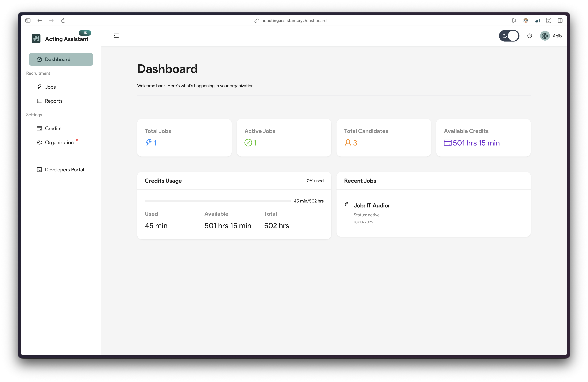Open the Job: IT Audior entry
588x382 pixels.
(372, 205)
